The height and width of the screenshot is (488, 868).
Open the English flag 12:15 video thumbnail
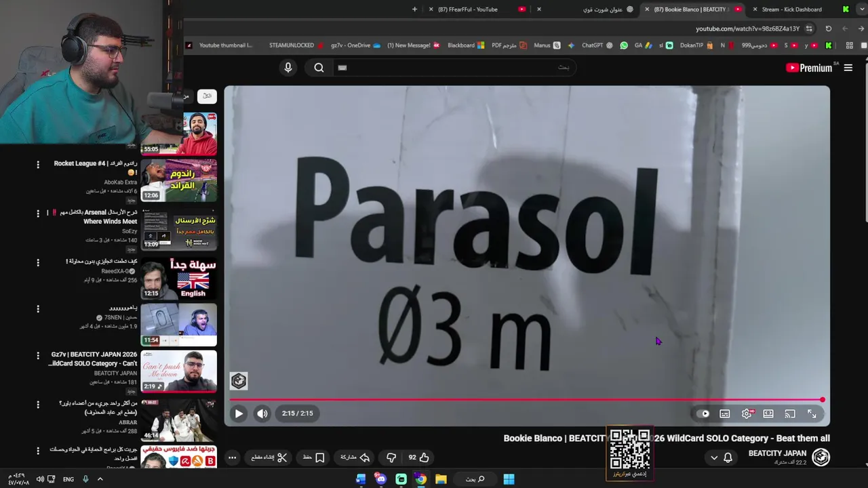point(179,278)
